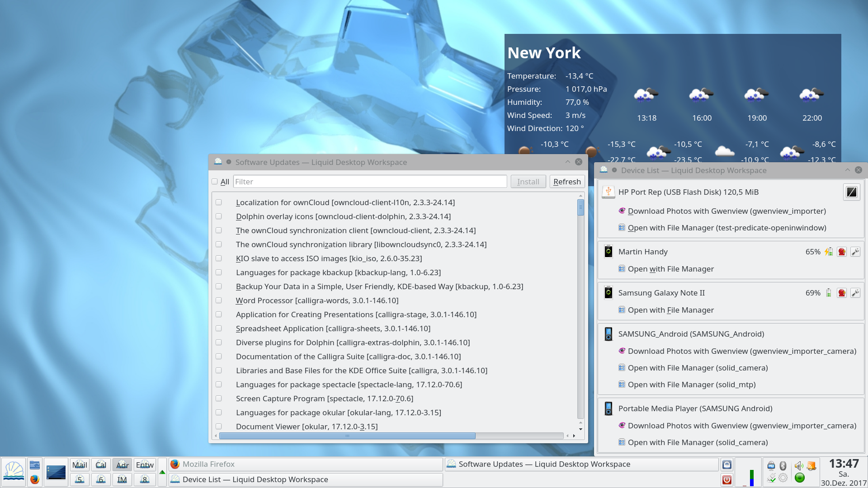Check Languages for package kbackup checkbox
The image size is (868, 488).
click(x=219, y=272)
